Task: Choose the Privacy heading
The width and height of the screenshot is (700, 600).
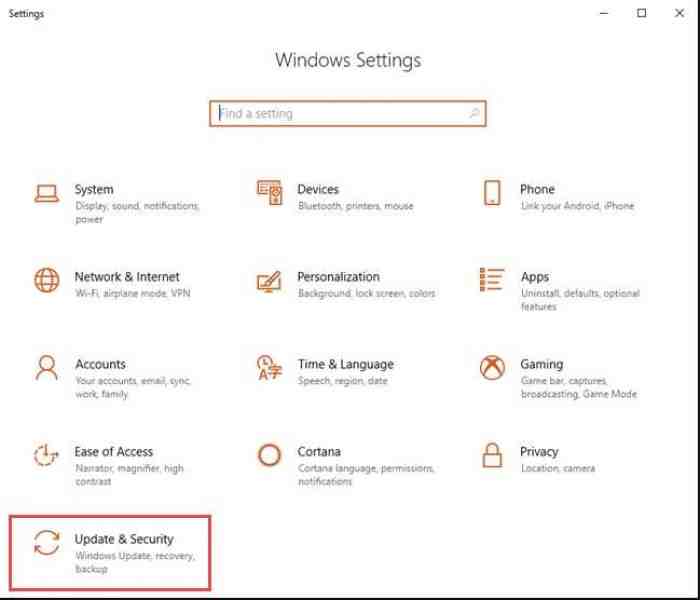Action: (539, 452)
